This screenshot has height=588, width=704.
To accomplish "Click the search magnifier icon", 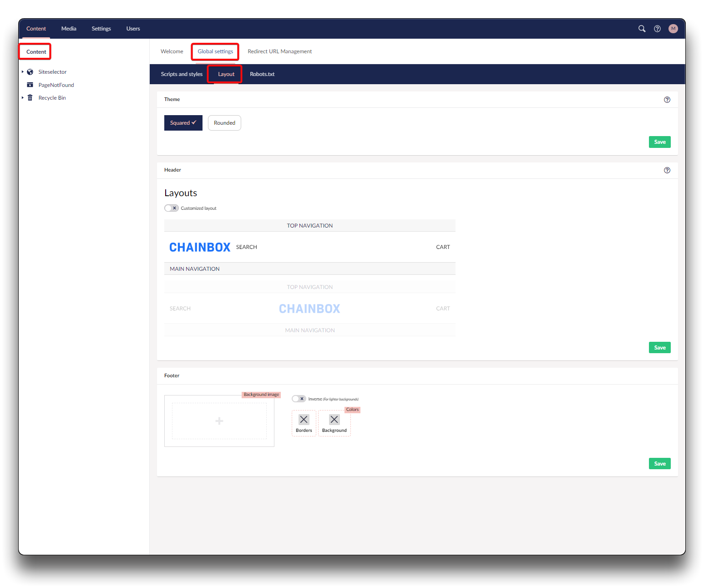I will [x=642, y=29].
